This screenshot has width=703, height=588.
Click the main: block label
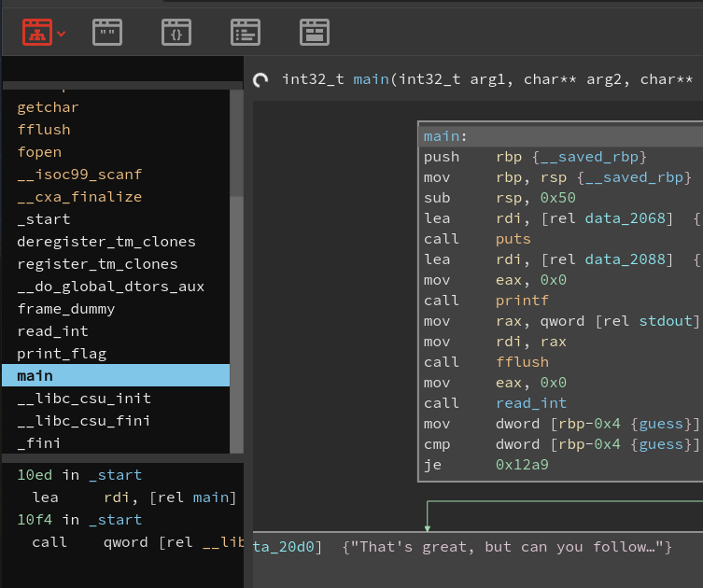coord(445,136)
